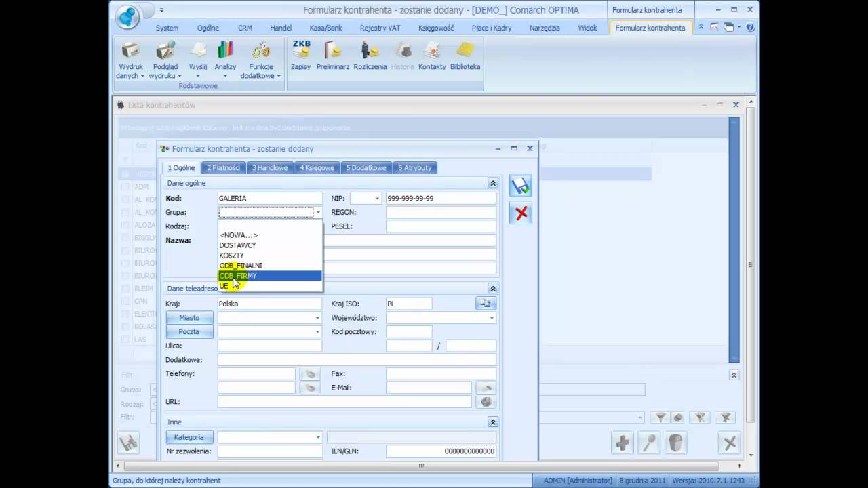Screen dimensions: 868x488
Task: Tick the checkbox next to ELEKTR row
Action: (125, 314)
